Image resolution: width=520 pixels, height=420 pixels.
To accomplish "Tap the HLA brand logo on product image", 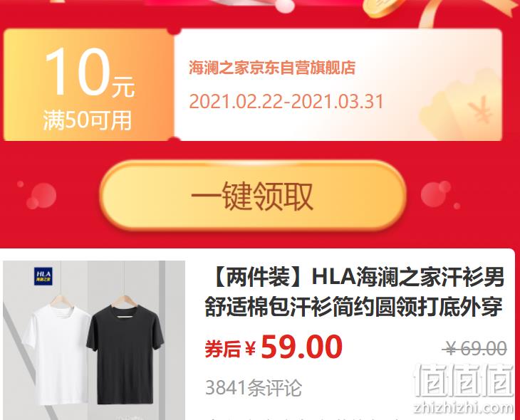I will [43, 276].
